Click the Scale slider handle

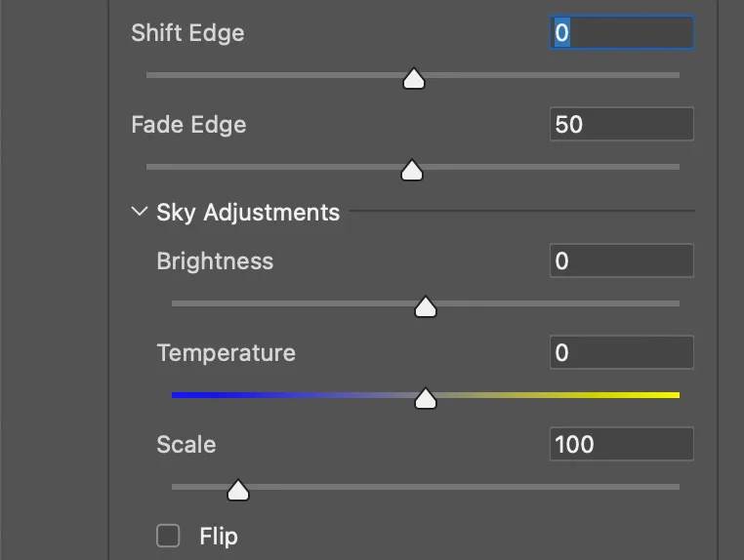(237, 490)
